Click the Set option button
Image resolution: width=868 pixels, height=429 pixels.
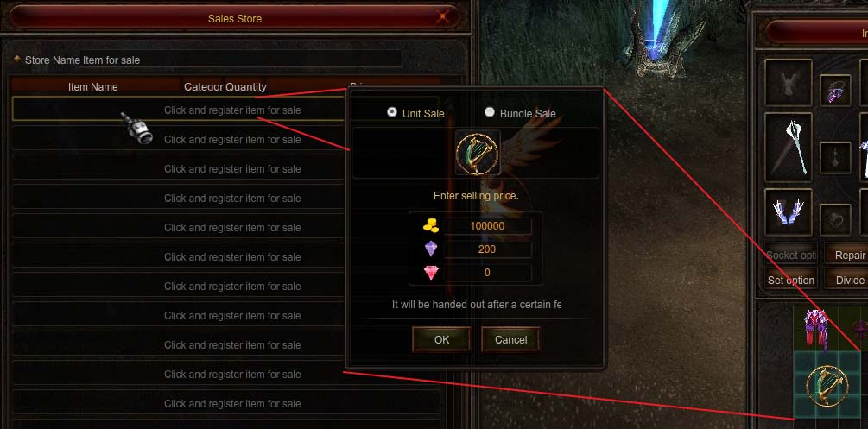791,280
